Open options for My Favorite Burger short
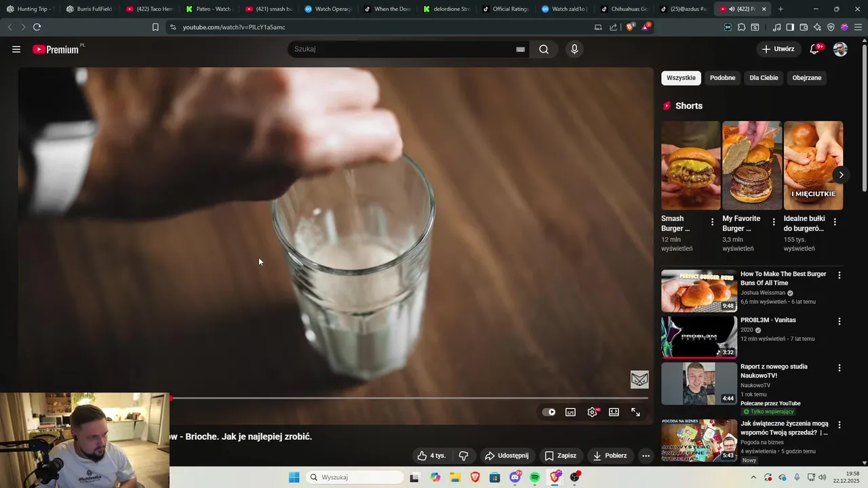 tap(773, 222)
